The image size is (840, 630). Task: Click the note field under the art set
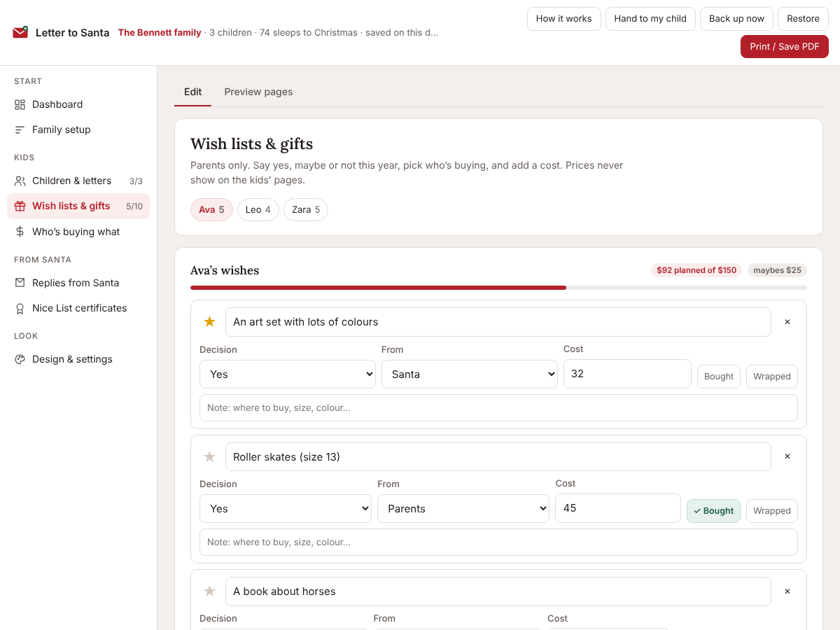498,407
